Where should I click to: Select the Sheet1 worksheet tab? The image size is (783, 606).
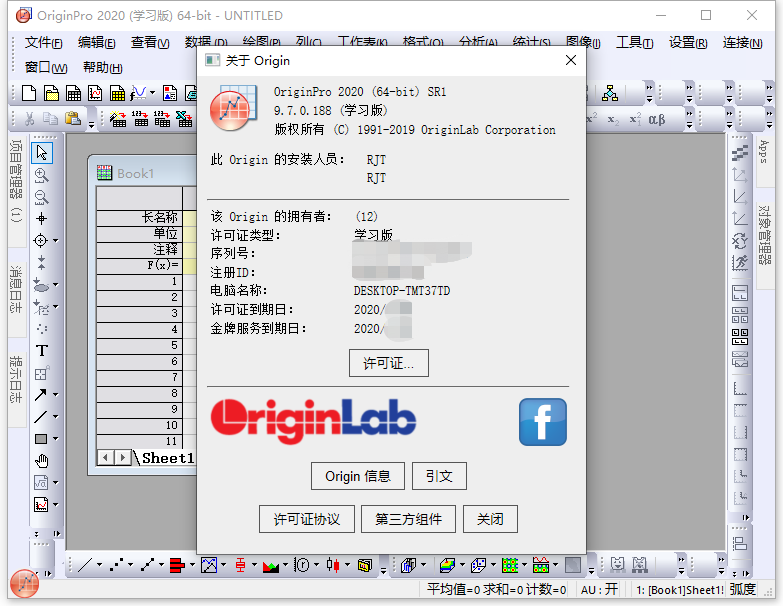[x=168, y=458]
